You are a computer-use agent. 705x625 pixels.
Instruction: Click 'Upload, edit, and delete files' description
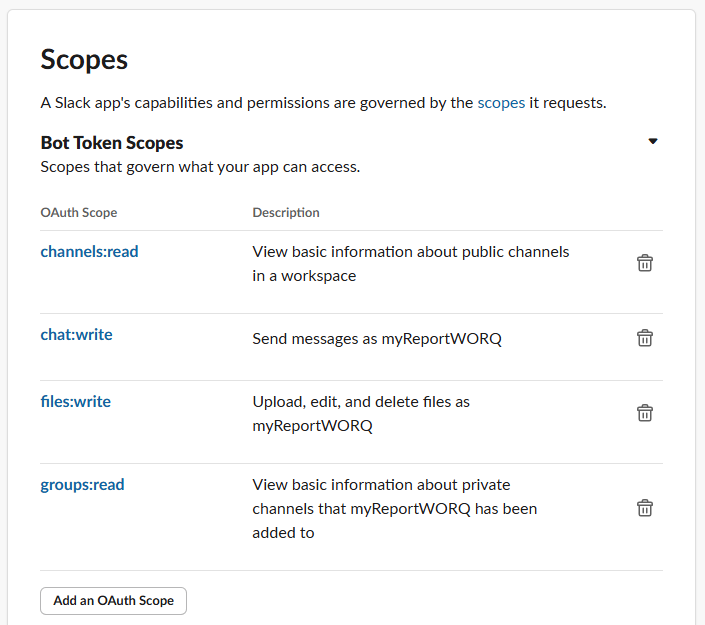coord(361,402)
